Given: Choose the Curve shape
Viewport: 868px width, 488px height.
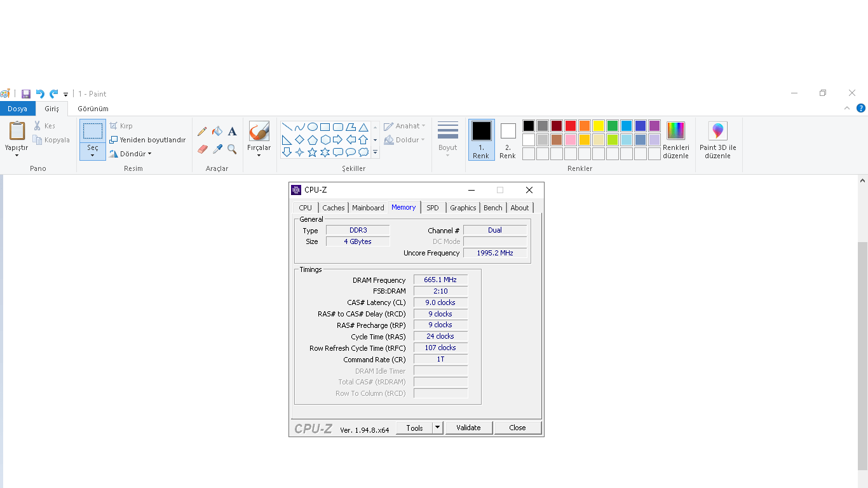Looking at the screenshot, I should (300, 127).
